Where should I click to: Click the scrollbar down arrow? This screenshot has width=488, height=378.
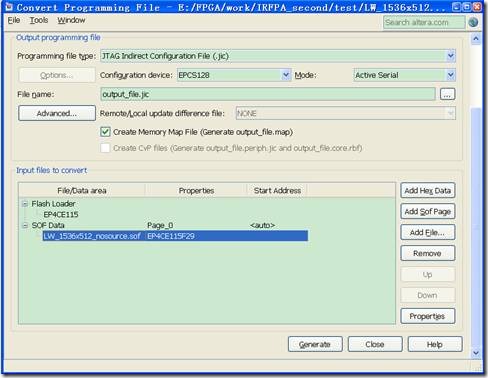[x=476, y=353]
